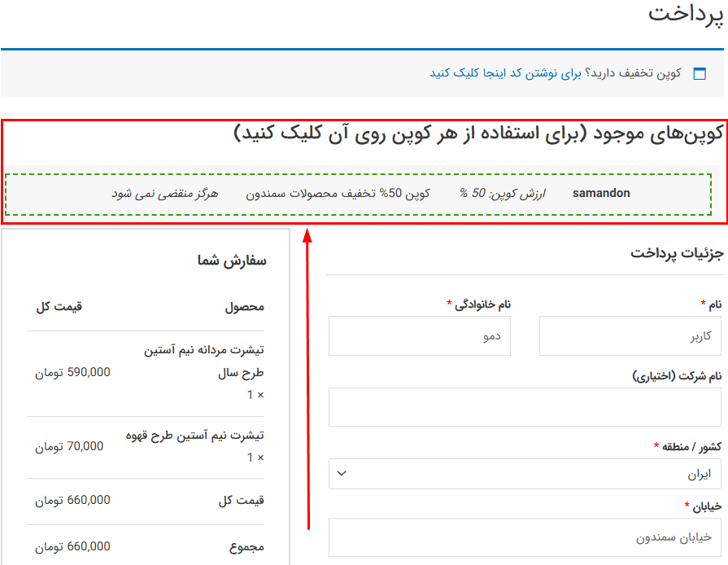Apply the samandon coupon code
The width and height of the screenshot is (728, 565).
click(x=601, y=194)
